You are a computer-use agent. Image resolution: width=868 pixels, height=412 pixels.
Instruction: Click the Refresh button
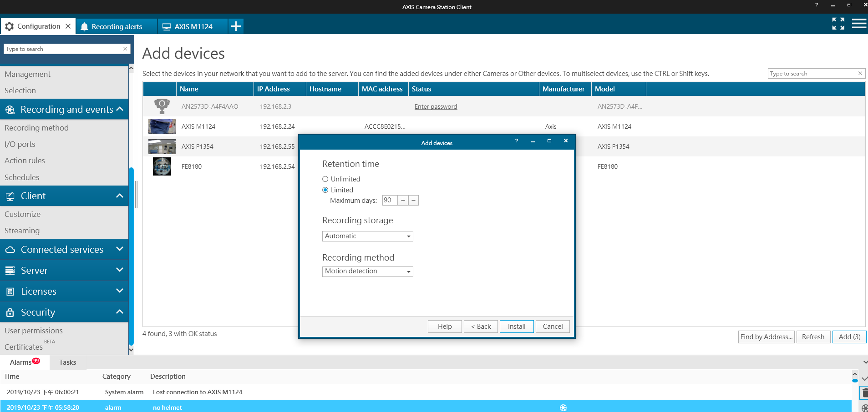[813, 337]
